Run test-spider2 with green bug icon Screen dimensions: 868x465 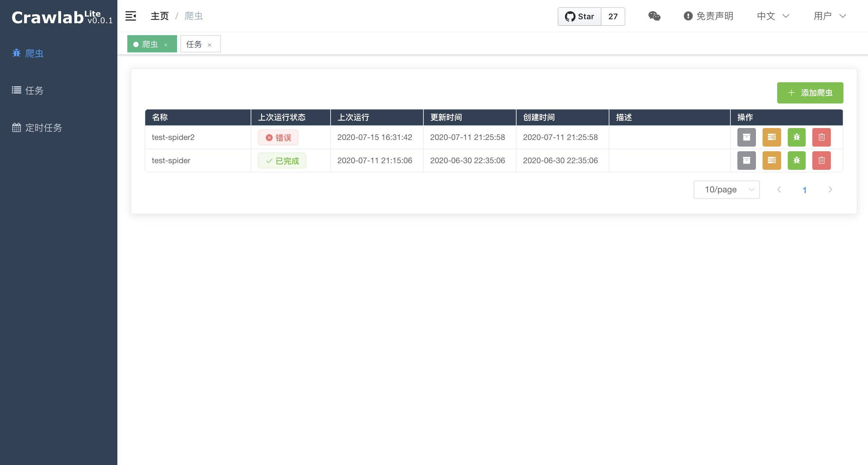point(797,137)
